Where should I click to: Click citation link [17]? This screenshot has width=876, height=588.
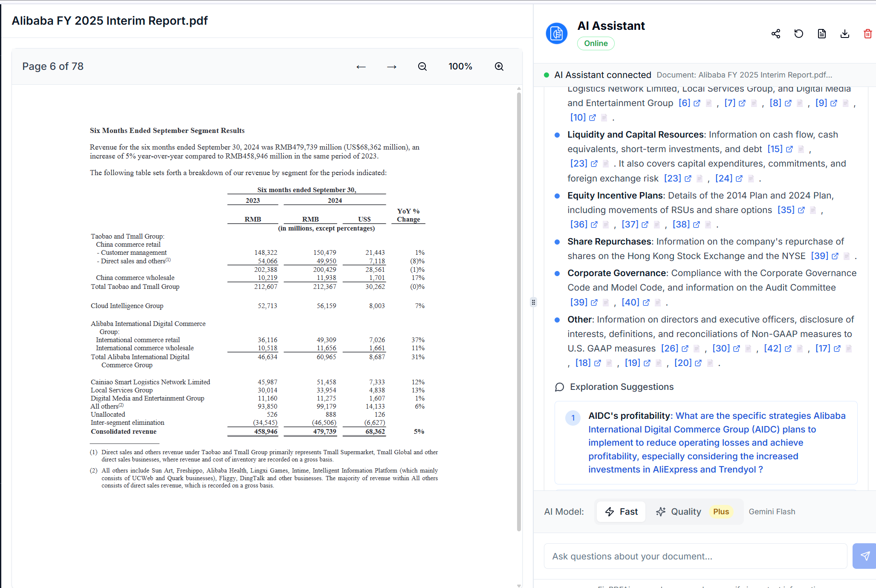[823, 349]
